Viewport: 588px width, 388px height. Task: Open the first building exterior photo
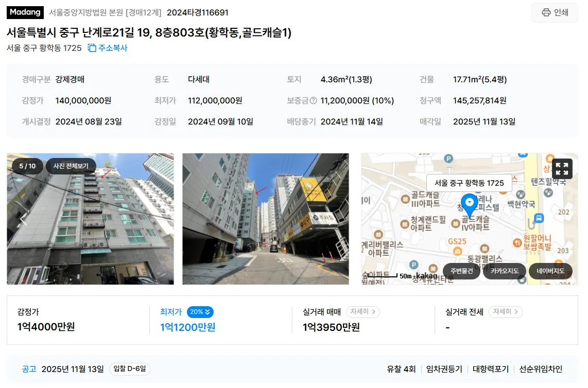point(91,219)
